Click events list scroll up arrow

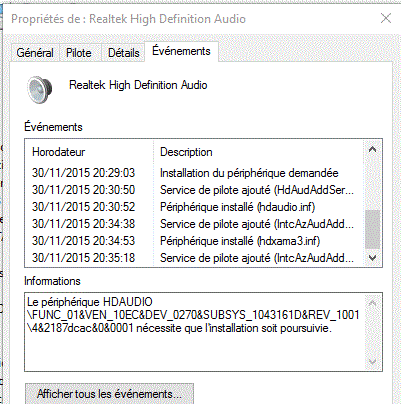tap(372, 150)
